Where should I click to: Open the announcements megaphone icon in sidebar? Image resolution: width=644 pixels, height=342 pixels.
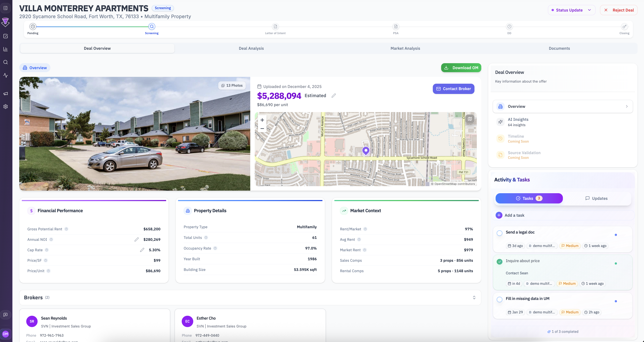tap(6, 93)
